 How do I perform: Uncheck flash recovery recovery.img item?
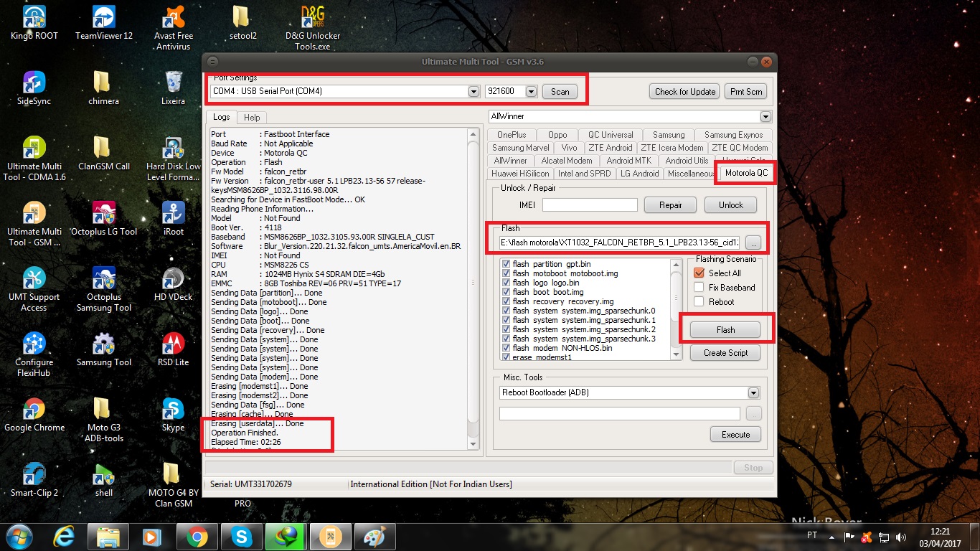point(507,301)
